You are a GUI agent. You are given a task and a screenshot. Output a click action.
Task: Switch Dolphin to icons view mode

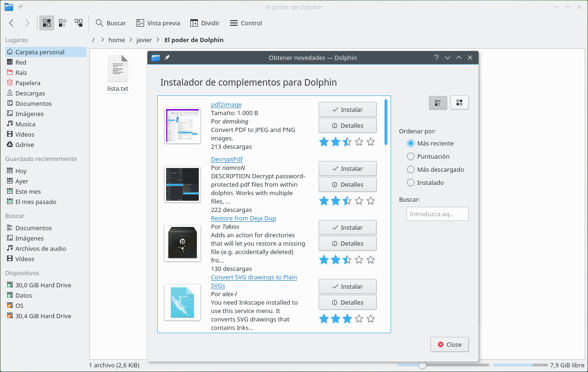coord(47,23)
